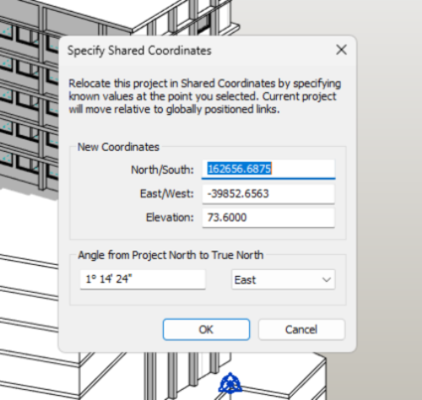The image size is (422, 400).
Task: Expand the chevron arrow beside East
Action: [326, 280]
